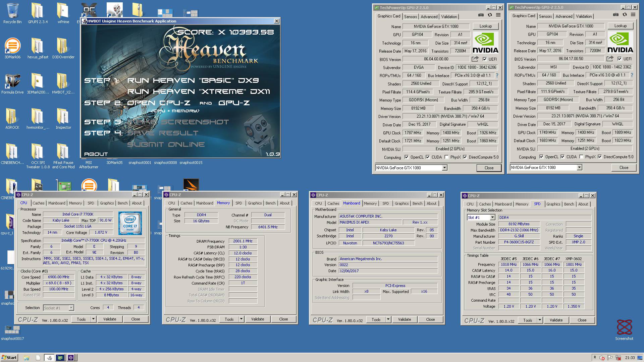Click the refresh icon in left GPU-Z
Viewport: 644px width, 362px height.
pyautogui.click(x=490, y=15)
